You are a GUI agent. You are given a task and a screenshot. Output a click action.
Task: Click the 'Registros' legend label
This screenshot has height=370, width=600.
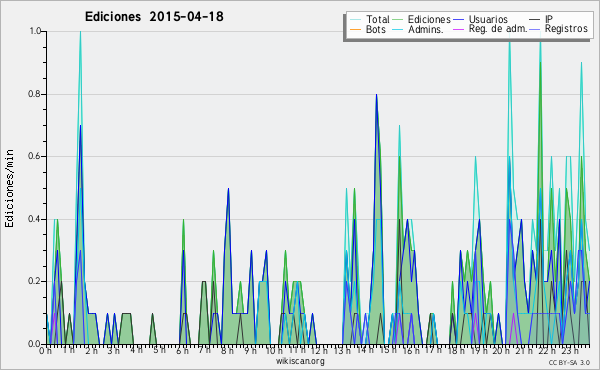click(x=566, y=29)
